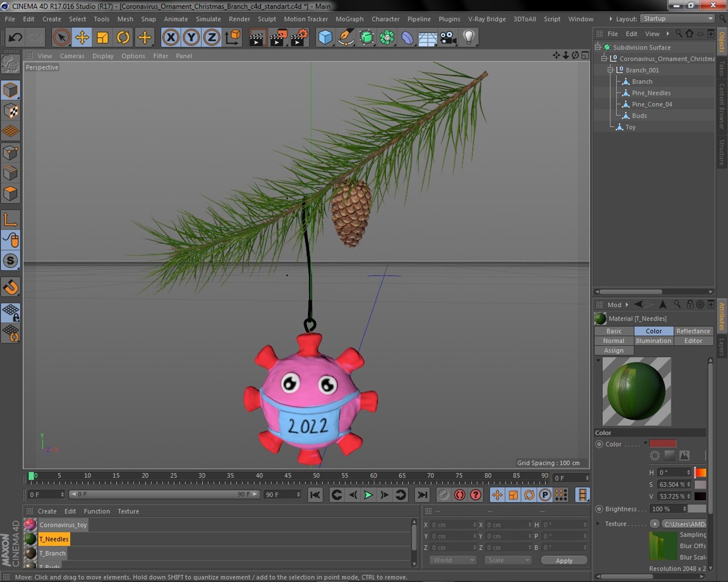This screenshot has height=582, width=728.
Task: Open the Reflectance material tab
Action: [693, 331]
